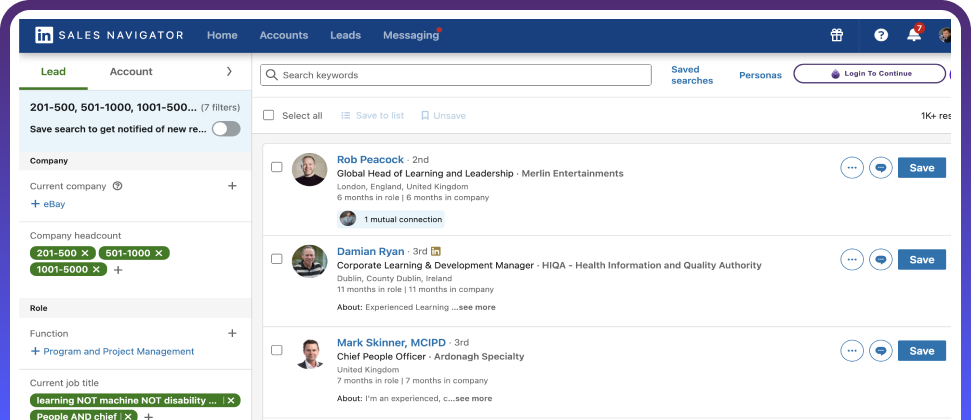Save Damian Ryan as lead
This screenshot has width=971, height=420.
pos(921,260)
